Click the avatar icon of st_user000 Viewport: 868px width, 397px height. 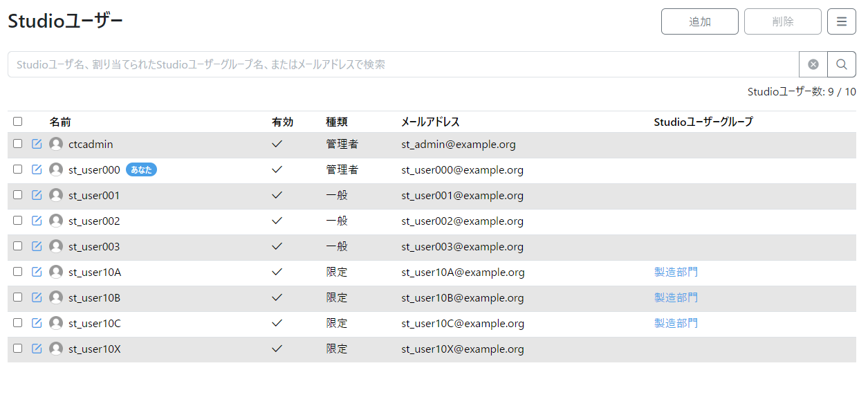pos(56,169)
